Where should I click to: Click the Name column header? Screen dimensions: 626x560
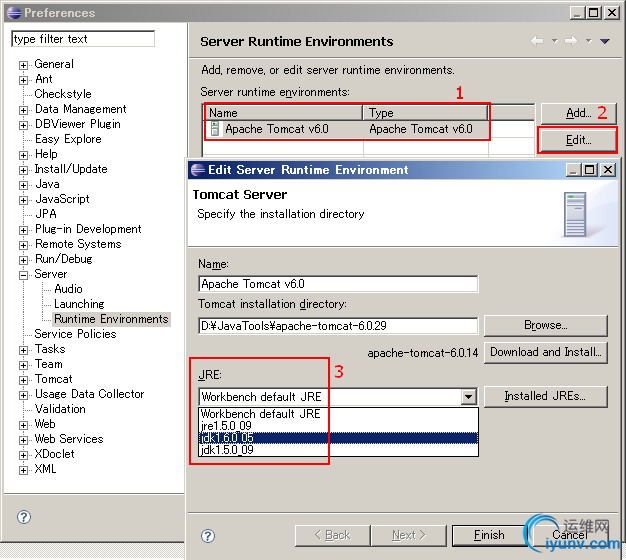283,113
